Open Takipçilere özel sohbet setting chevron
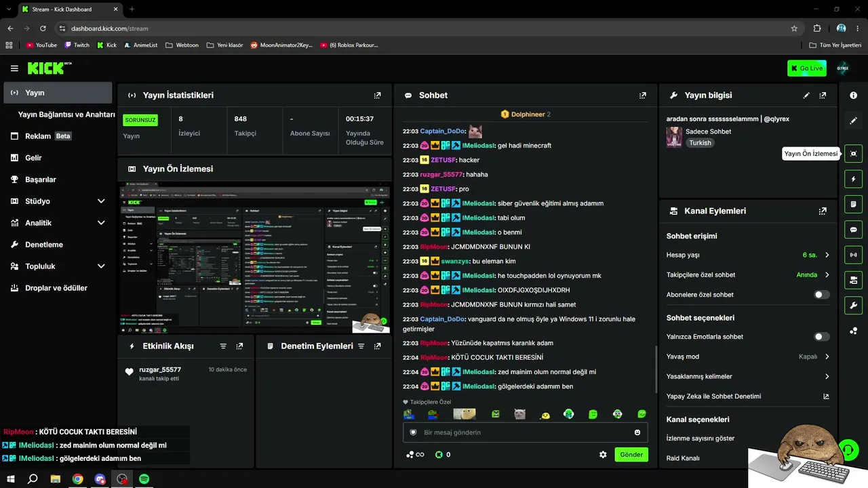Screen dimensions: 868x488 [x=827, y=275]
